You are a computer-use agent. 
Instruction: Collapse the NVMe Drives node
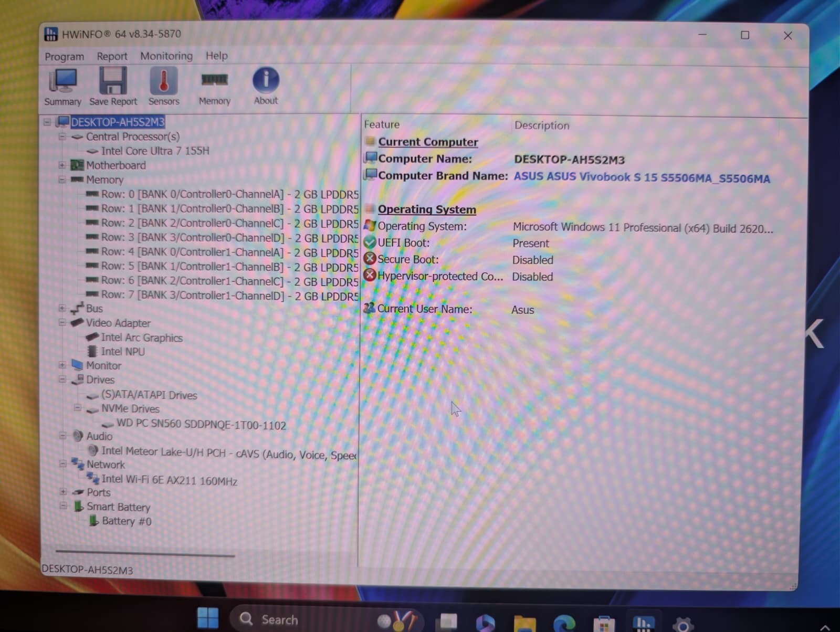(x=77, y=408)
